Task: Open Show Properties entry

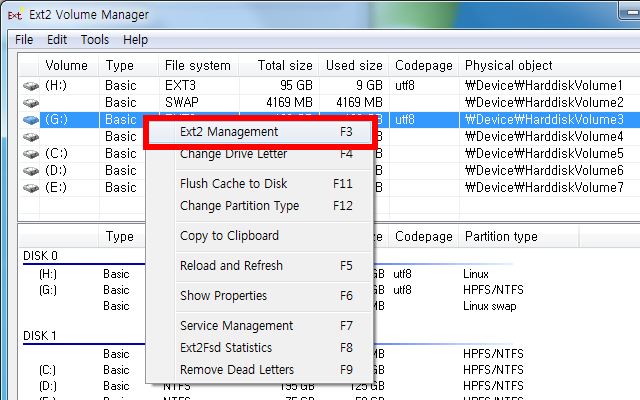Action: click(x=223, y=296)
